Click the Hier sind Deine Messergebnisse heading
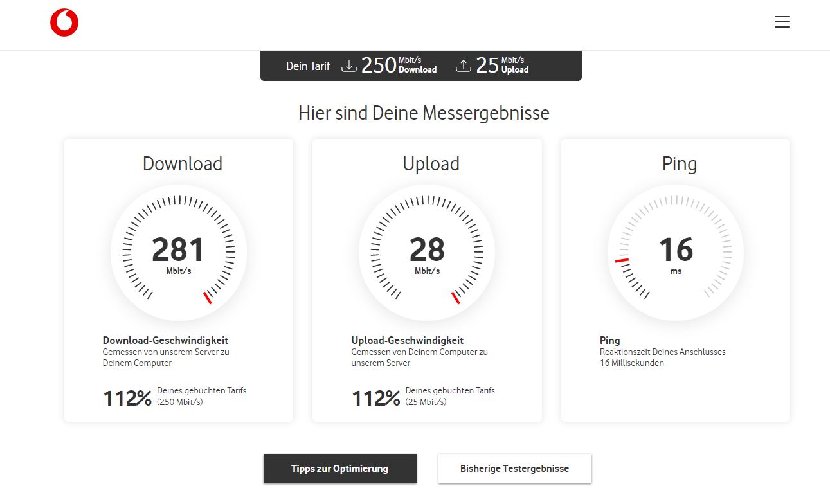Viewport: 830px width, 504px height. tap(424, 113)
